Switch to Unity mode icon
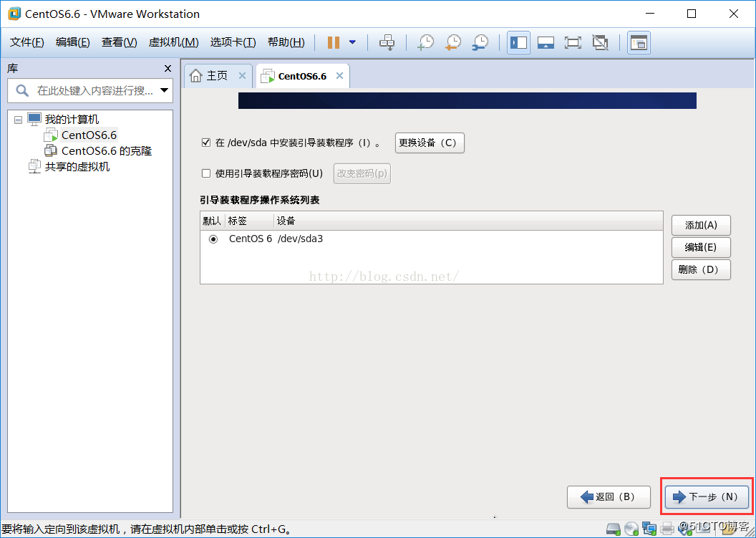The image size is (756, 538). [x=600, y=42]
